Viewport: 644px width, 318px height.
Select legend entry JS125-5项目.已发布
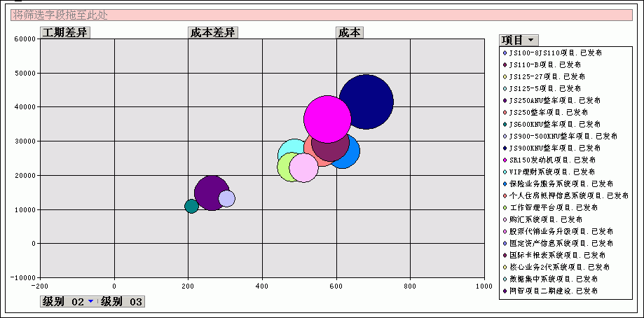(542, 89)
